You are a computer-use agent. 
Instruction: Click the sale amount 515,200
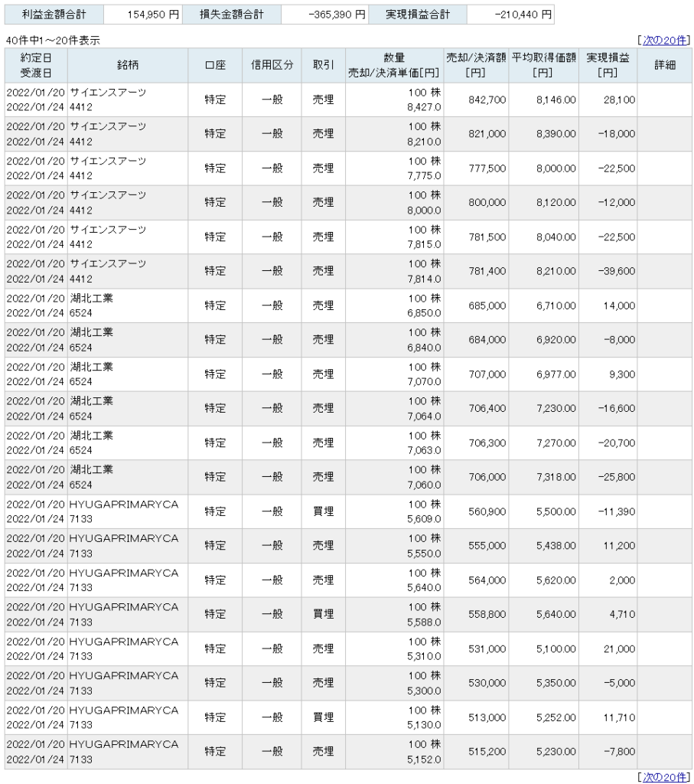pos(487,752)
